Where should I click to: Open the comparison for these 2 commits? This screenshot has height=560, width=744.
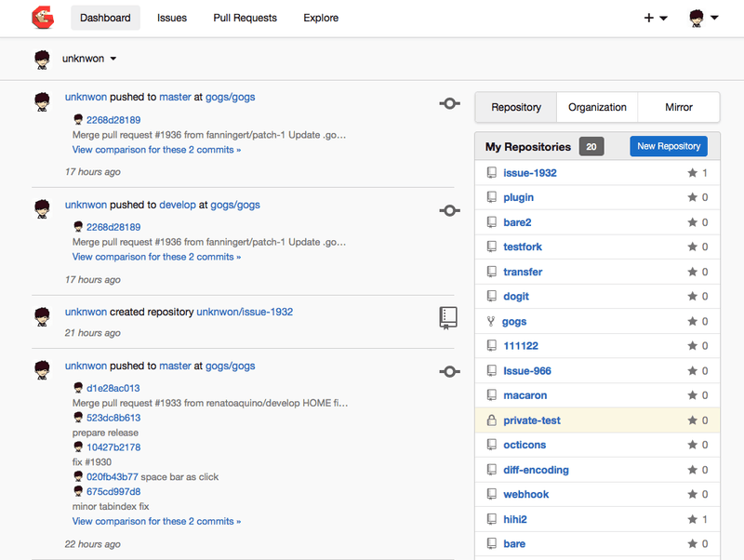pyautogui.click(x=156, y=149)
